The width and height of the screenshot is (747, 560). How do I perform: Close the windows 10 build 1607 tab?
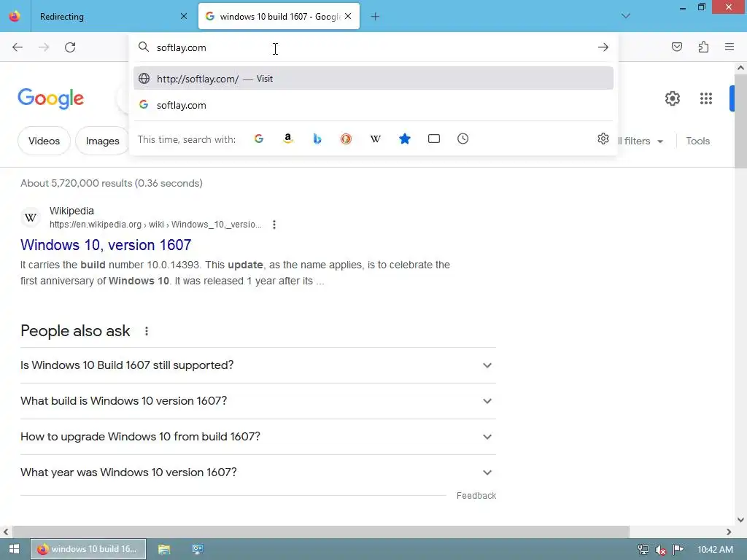[348, 16]
